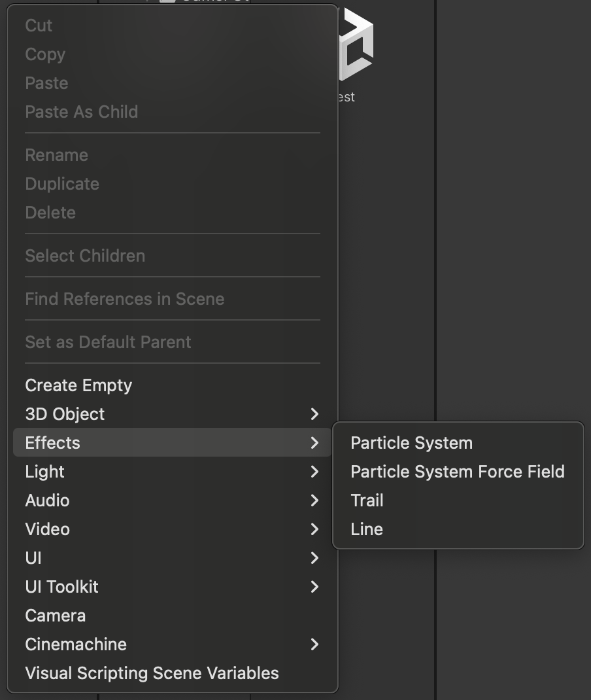This screenshot has width=591, height=700.
Task: Click the Unity scene asset icon
Action: [356, 46]
